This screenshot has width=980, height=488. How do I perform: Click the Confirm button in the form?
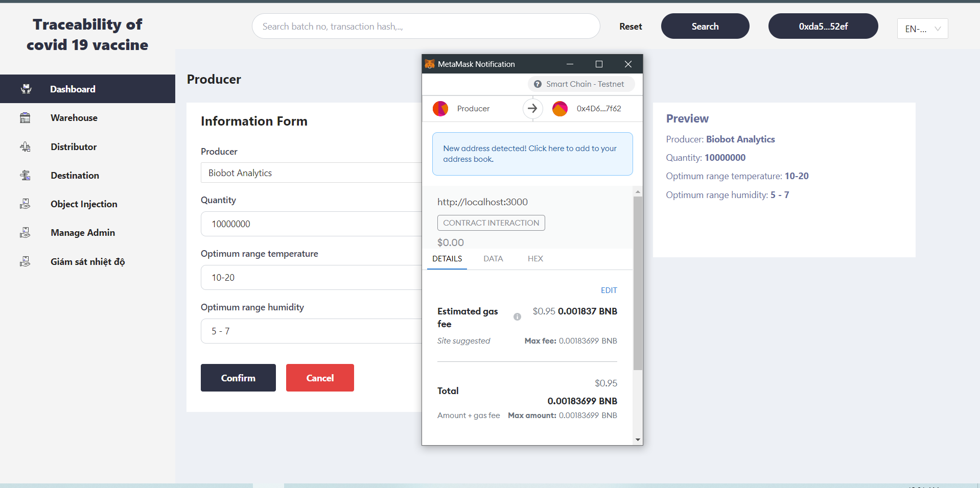click(x=238, y=378)
